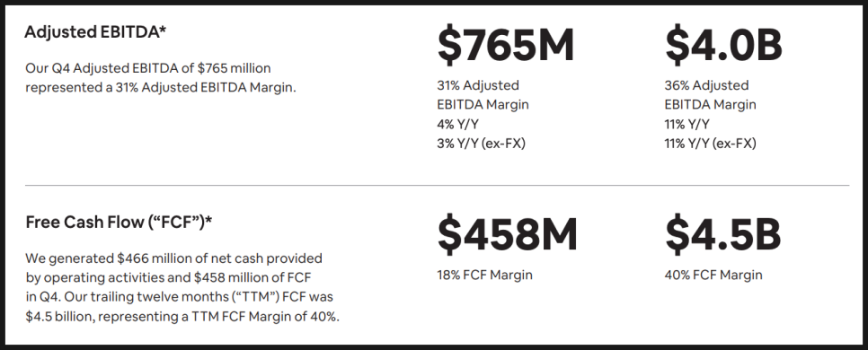Click the 31% Adjusted EBITDA Margin label
Screen dimensions: 868x350
coord(483,94)
